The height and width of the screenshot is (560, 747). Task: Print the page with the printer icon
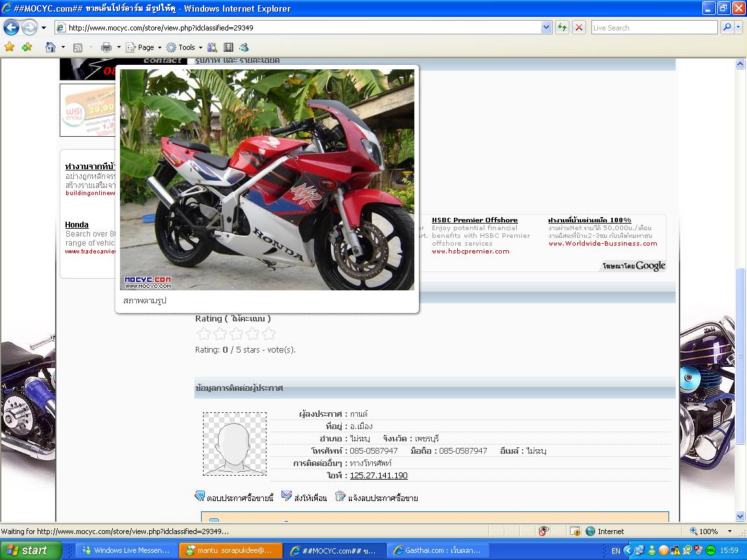[x=106, y=47]
